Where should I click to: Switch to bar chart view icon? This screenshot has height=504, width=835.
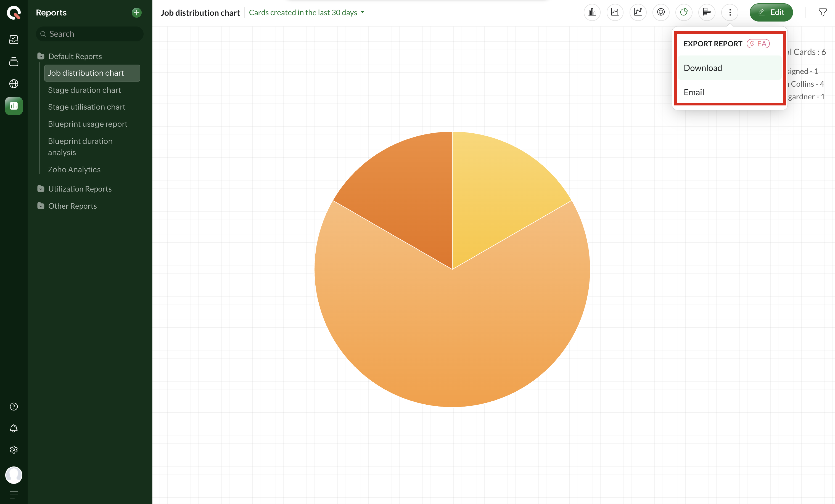592,12
